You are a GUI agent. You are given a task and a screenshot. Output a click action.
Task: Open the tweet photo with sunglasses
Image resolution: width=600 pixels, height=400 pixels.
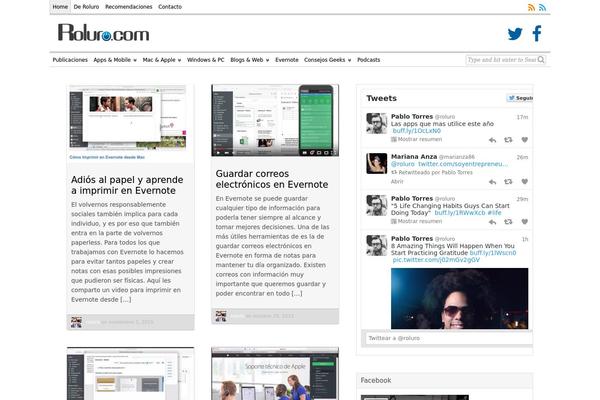tap(460, 299)
